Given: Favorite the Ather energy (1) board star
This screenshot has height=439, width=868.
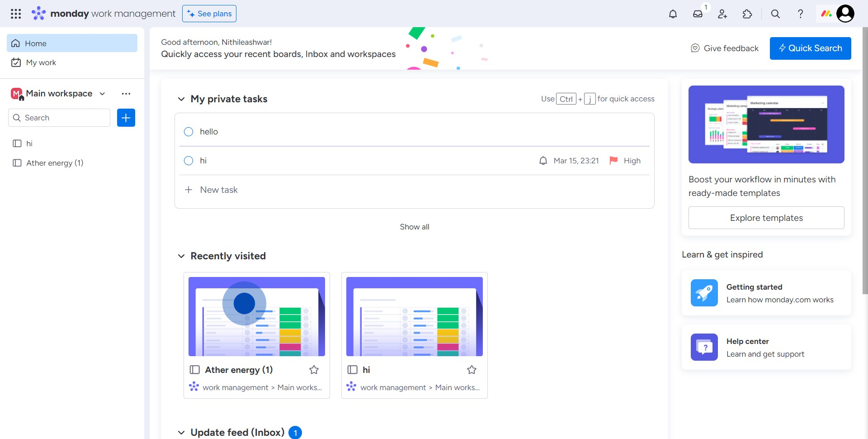Looking at the screenshot, I should click(314, 370).
